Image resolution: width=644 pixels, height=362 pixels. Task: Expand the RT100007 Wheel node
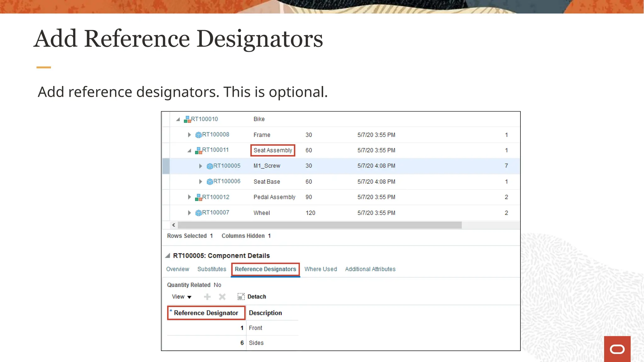(189, 213)
